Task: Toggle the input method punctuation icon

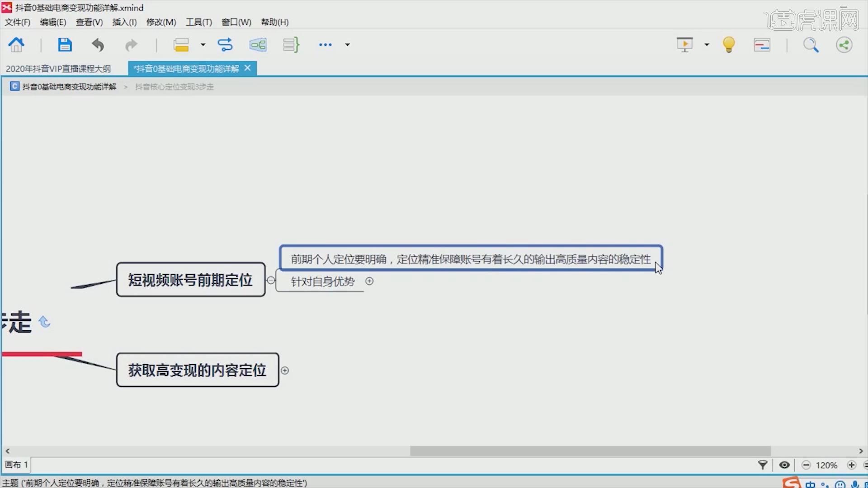Action: click(825, 485)
